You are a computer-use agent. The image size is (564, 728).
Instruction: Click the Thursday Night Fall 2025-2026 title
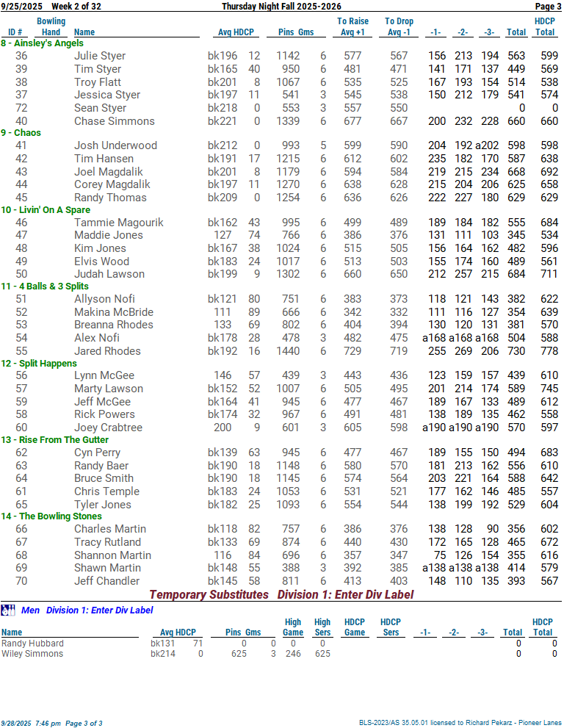(x=281, y=6)
